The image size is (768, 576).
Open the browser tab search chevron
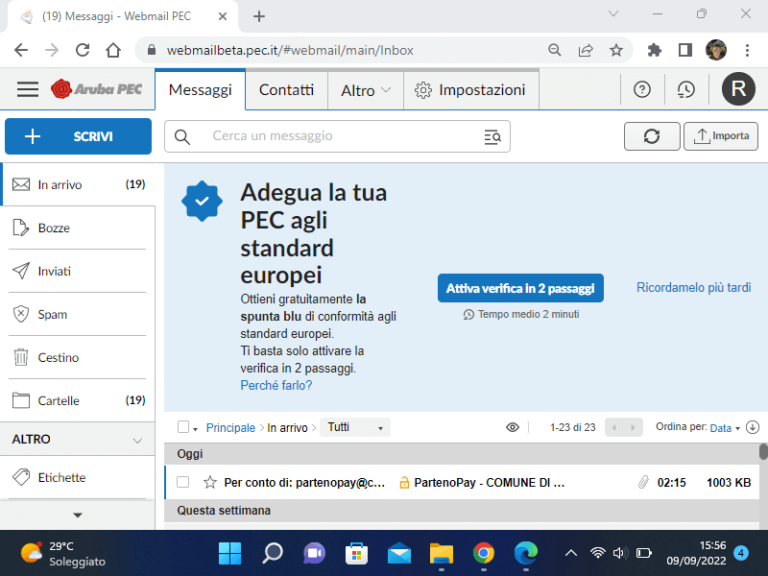click(x=613, y=14)
